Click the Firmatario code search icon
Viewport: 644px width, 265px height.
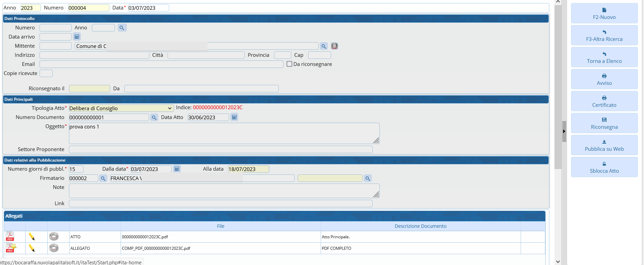103,178
